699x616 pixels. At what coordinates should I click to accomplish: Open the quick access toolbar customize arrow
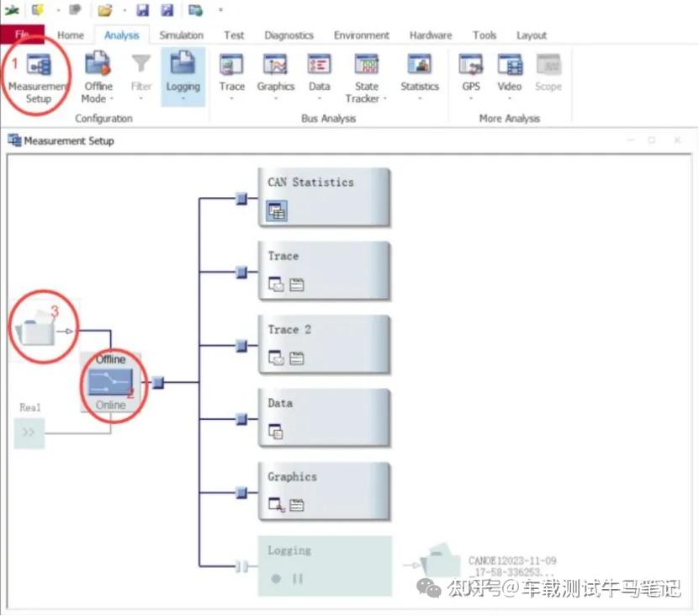[x=220, y=10]
